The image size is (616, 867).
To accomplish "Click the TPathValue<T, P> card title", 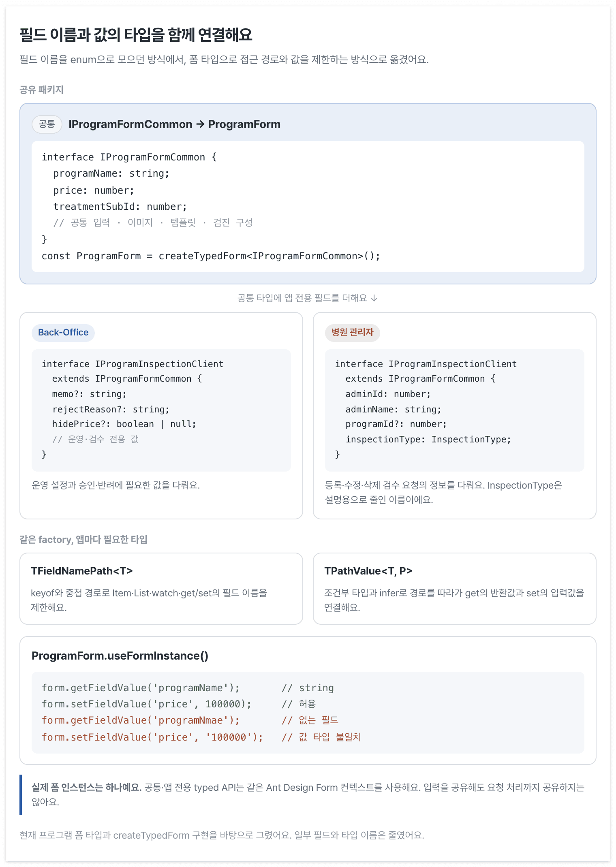I will pyautogui.click(x=368, y=571).
